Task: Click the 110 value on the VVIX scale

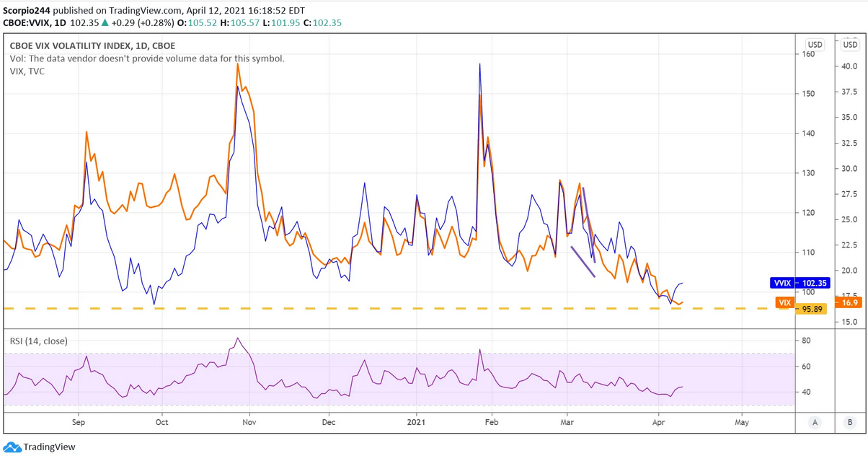Action: [808, 253]
